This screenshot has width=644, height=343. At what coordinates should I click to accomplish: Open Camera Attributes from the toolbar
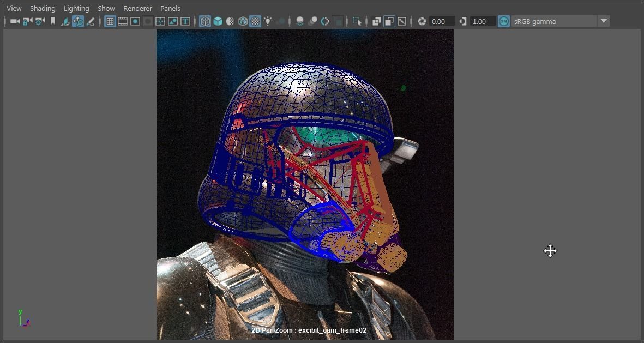click(x=40, y=21)
